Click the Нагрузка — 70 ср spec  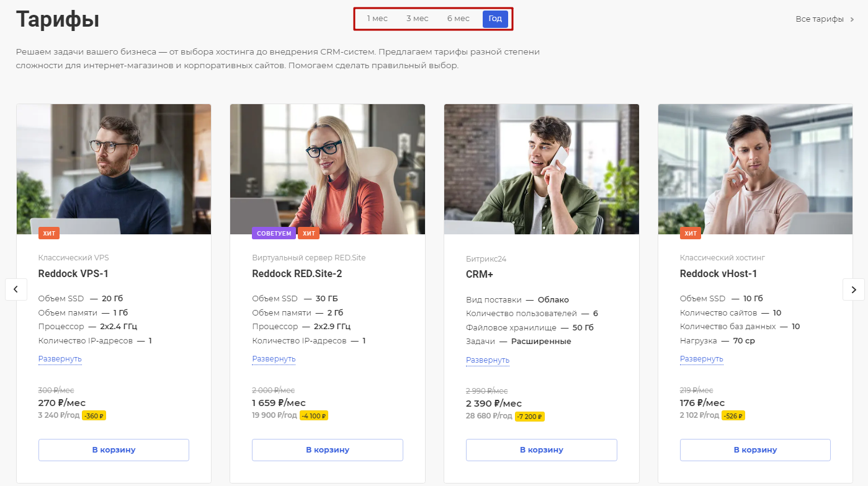tap(717, 341)
